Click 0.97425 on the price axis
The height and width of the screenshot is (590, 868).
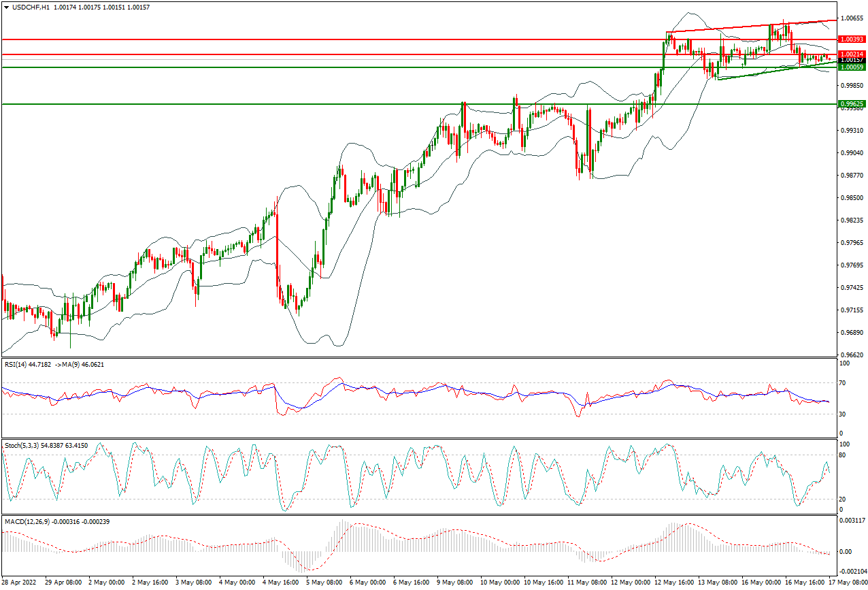pyautogui.click(x=852, y=288)
